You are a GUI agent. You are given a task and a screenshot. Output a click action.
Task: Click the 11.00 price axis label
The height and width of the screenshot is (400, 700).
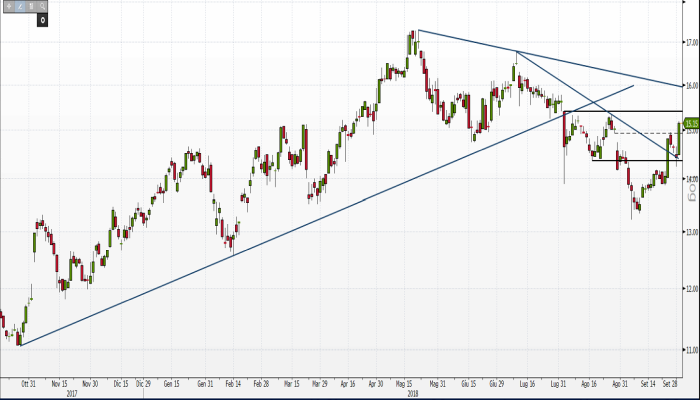[690, 350]
